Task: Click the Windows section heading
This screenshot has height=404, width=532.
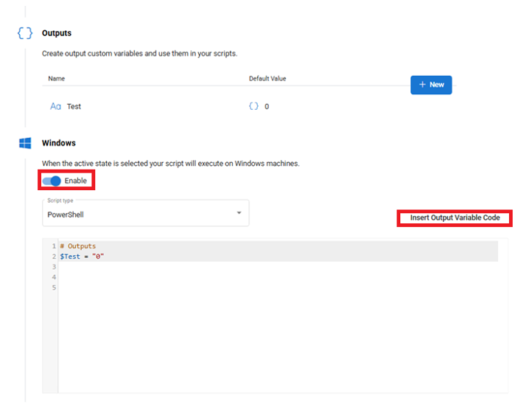Action: tap(59, 143)
